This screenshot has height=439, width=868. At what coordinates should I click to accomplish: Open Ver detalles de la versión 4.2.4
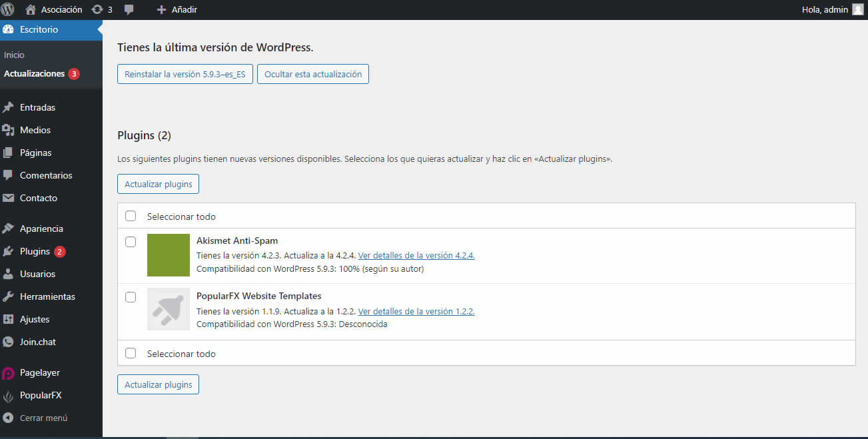click(x=416, y=255)
